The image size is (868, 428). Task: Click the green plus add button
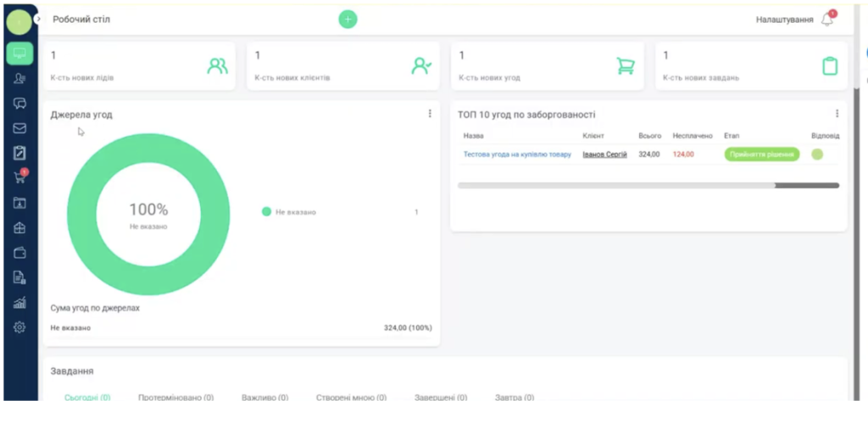coord(348,19)
